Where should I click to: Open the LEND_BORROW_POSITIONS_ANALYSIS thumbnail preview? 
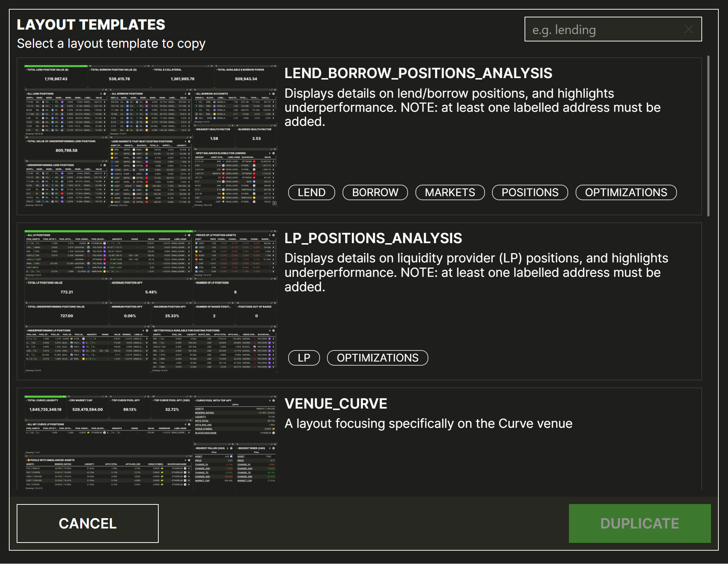[x=151, y=136]
